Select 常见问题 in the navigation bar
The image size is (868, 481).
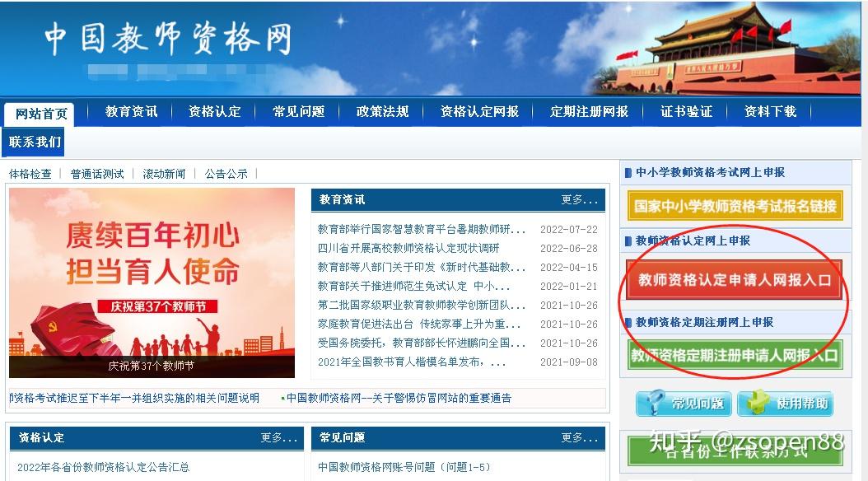298,112
